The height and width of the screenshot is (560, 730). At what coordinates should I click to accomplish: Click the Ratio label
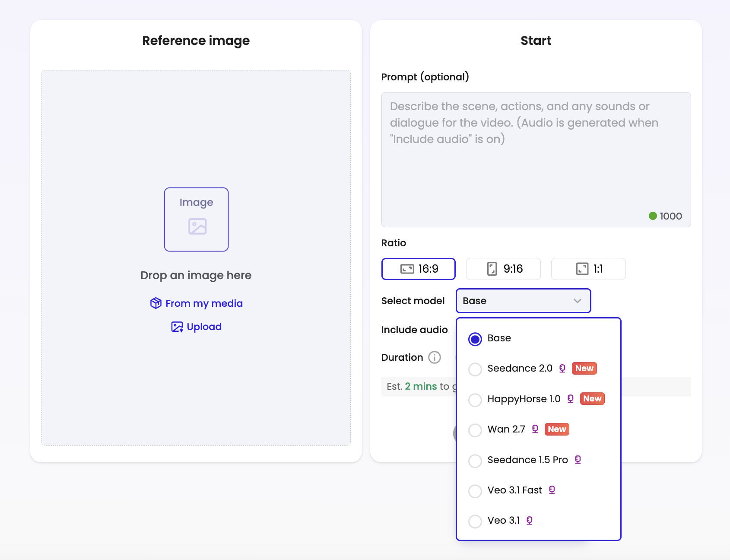tap(394, 243)
